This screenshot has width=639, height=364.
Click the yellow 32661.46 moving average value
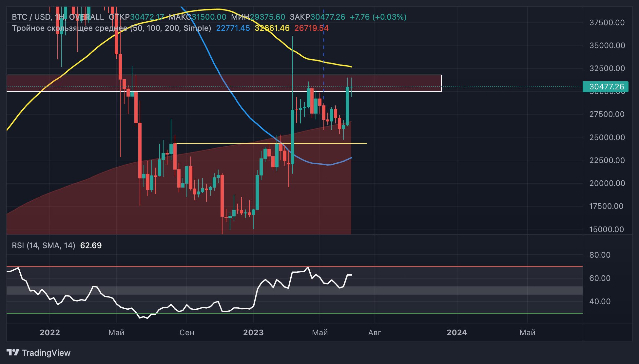(x=272, y=28)
